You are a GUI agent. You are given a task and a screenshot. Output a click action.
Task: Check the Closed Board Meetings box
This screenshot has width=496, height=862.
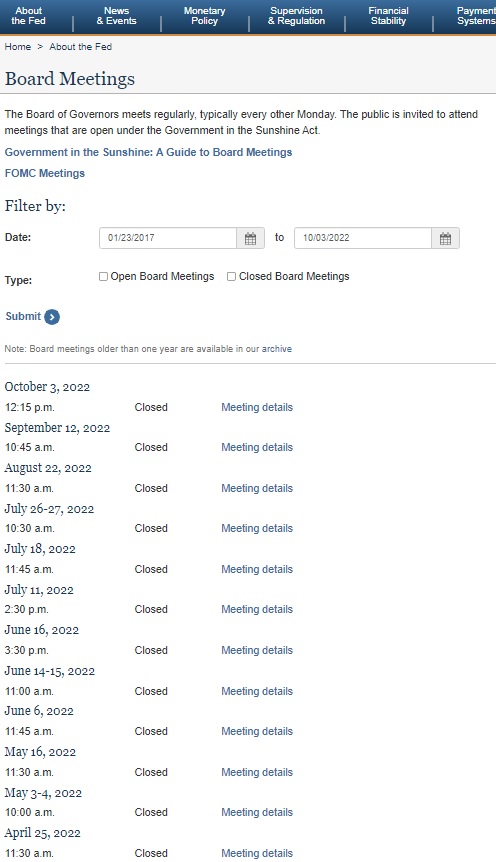pyautogui.click(x=232, y=277)
